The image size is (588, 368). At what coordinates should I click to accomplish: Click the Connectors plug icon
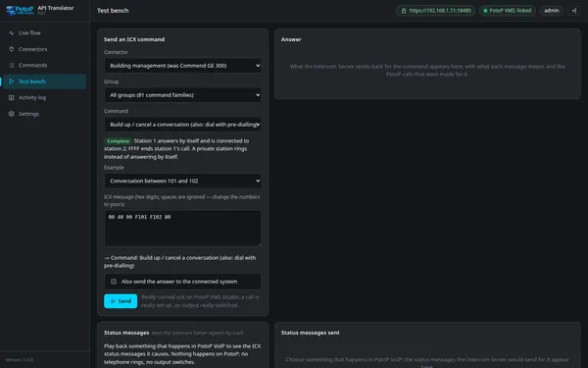[11, 49]
